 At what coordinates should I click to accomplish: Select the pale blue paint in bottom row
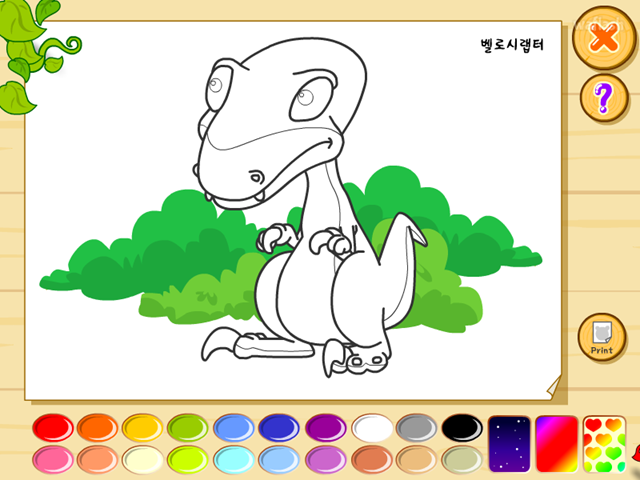click(279, 460)
